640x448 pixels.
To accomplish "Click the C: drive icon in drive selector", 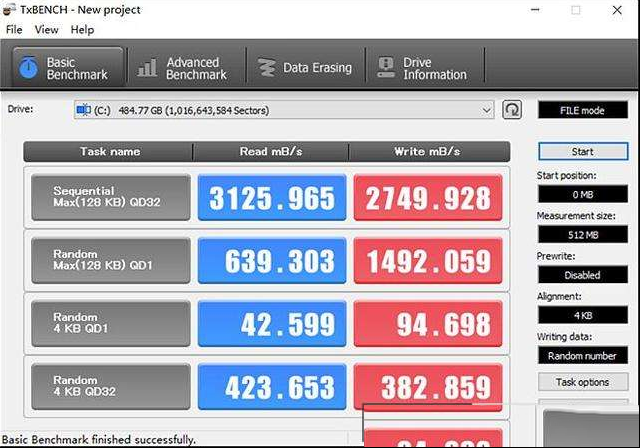I will pos(84,110).
